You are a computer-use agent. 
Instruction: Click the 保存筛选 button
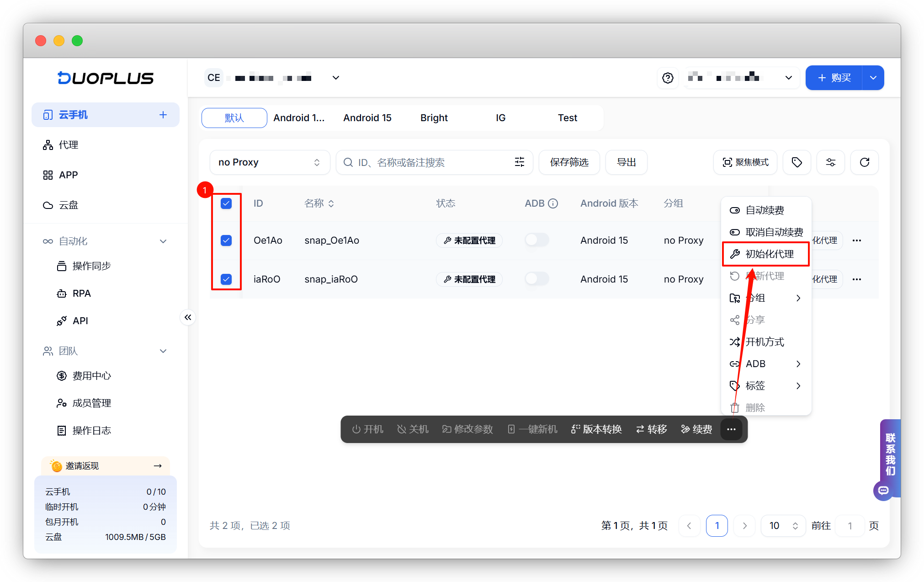pos(569,162)
